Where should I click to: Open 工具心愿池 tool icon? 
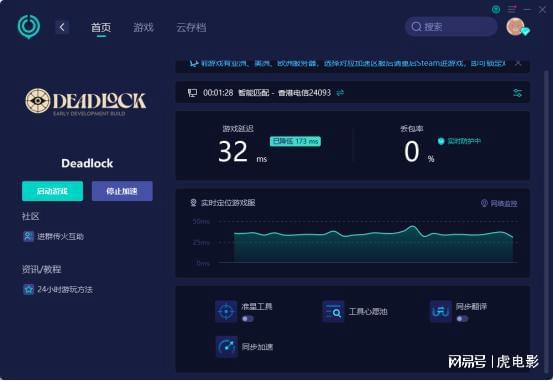(x=333, y=312)
